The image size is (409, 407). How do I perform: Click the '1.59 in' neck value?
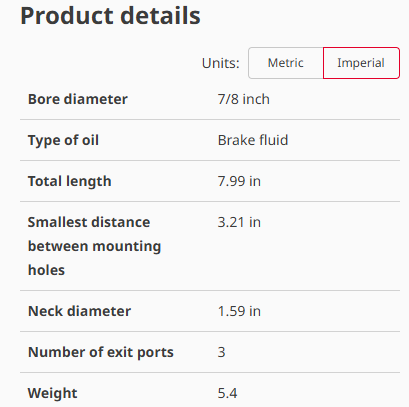[239, 311]
